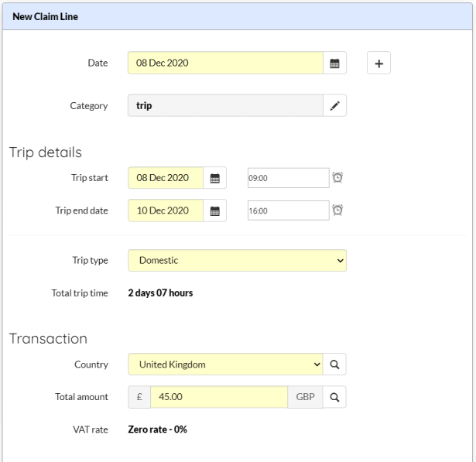Screen dimensions: 476x462
Task: Click the Trip end date field
Action: point(166,210)
